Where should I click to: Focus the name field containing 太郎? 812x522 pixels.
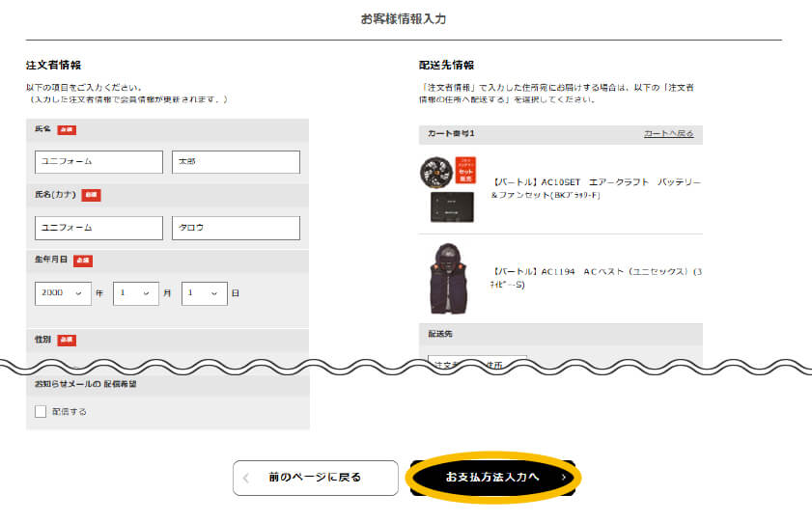(236, 162)
